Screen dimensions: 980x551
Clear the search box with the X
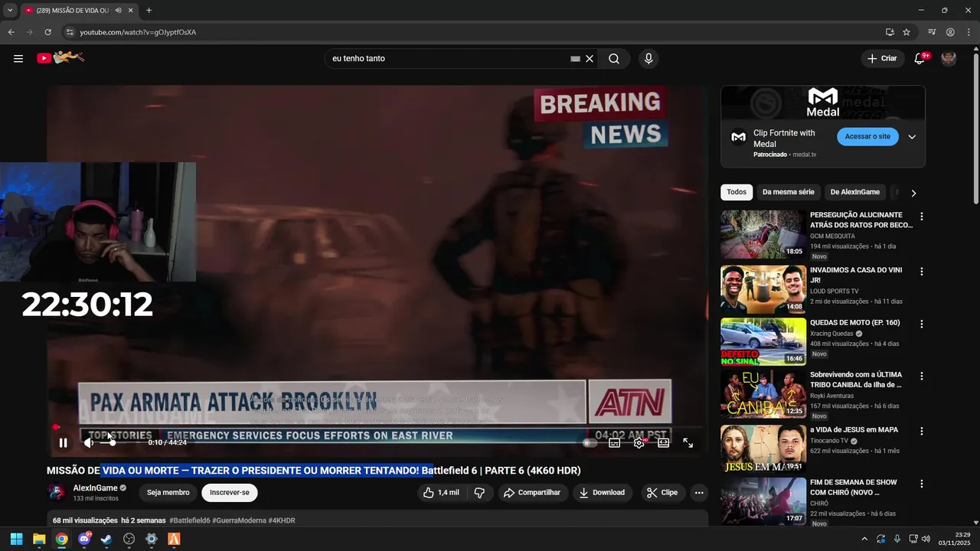pyautogui.click(x=590, y=59)
